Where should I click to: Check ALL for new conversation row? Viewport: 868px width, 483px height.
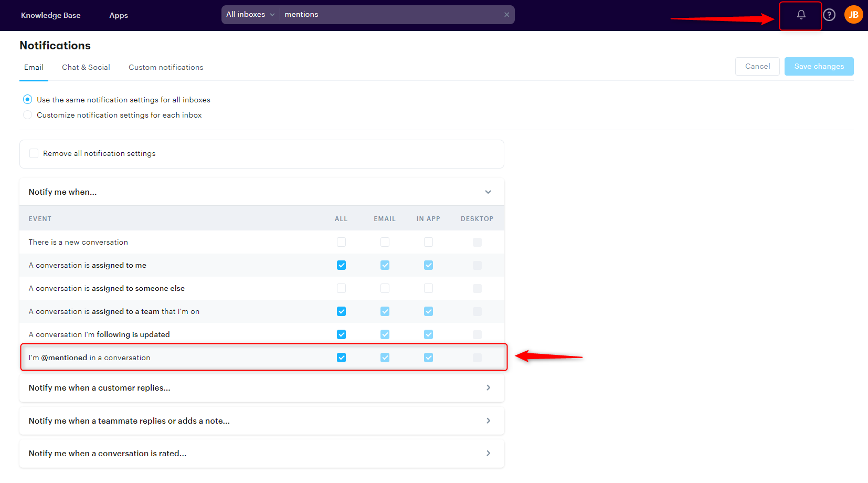(341, 242)
